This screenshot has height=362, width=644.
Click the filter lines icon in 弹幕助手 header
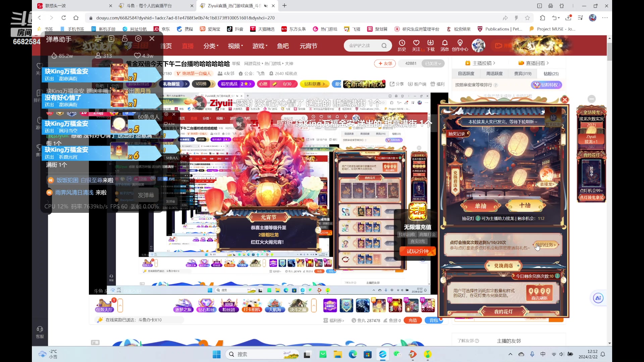click(98, 39)
